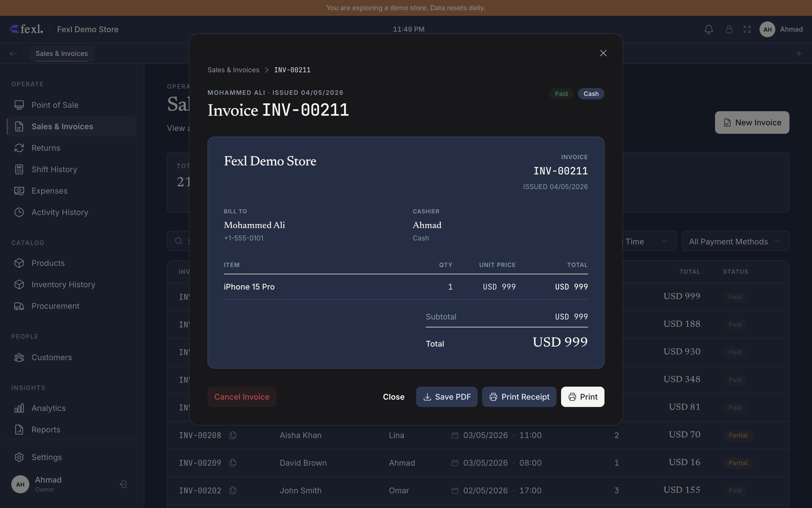The height and width of the screenshot is (508, 812).
Task: Open Products in the catalog section
Action: (71, 263)
